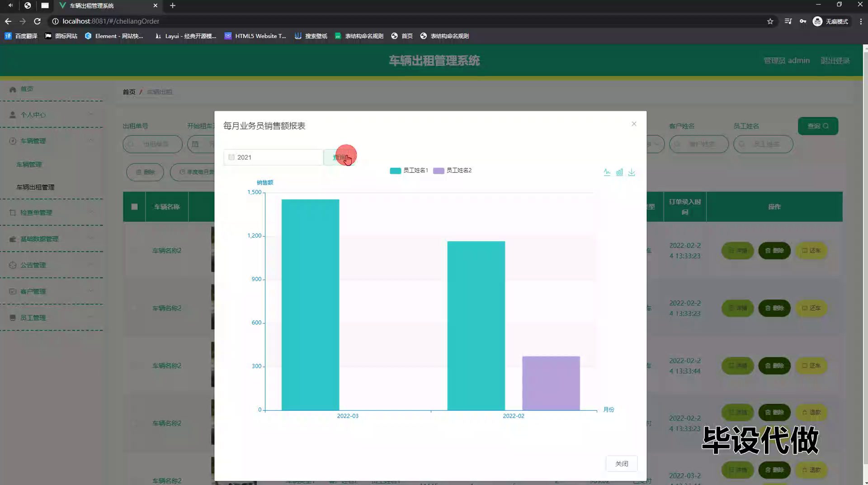Click 还车 in third table row
This screenshot has height=485, width=868.
811,365
